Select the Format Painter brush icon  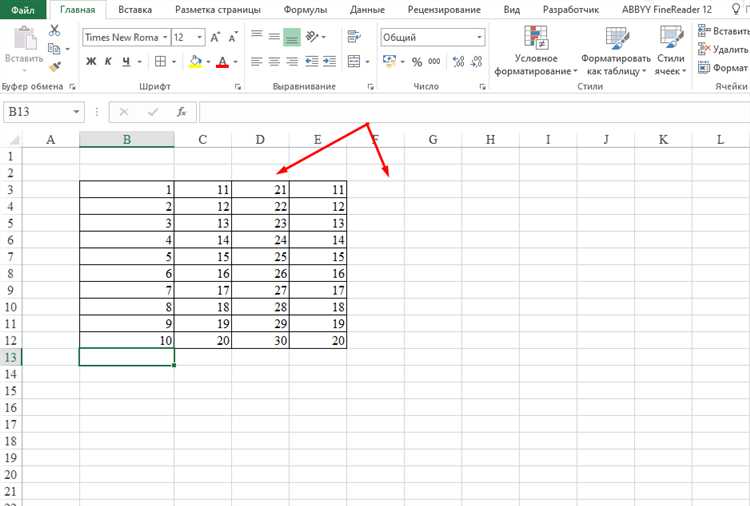click(x=55, y=67)
